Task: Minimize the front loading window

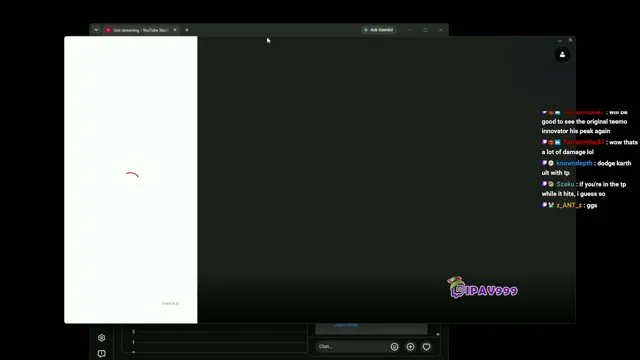Action: pos(560,40)
